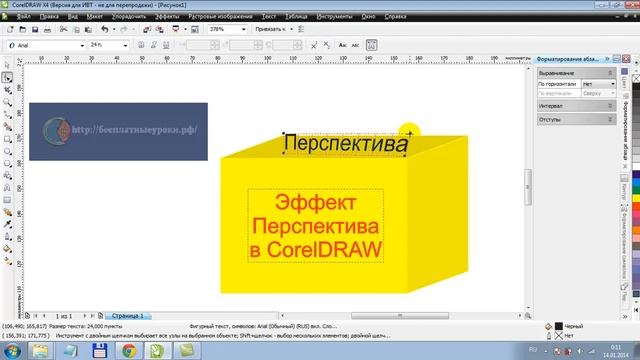Expand the 'Отступы' section
The height and width of the screenshot is (360, 640).
(576, 120)
